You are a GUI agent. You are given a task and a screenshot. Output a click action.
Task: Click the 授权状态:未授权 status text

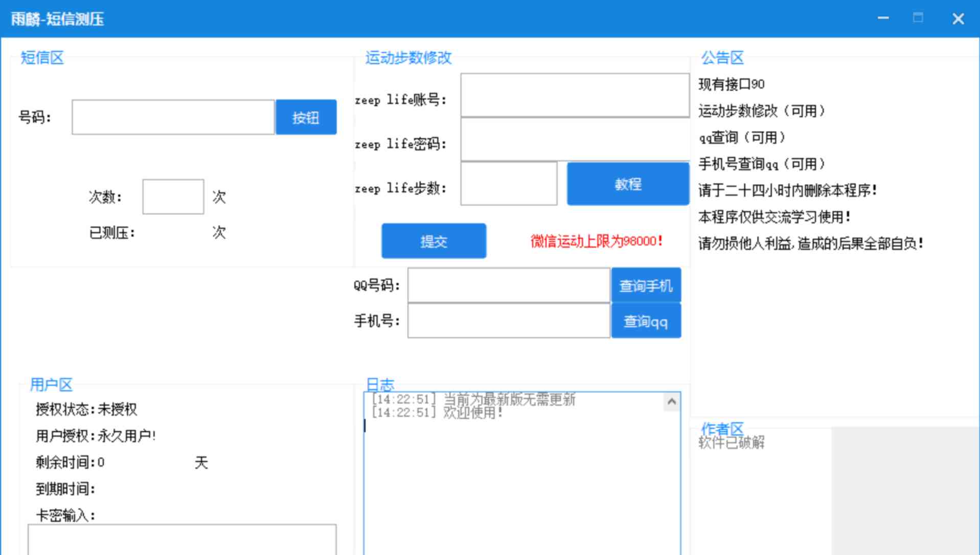click(x=86, y=409)
